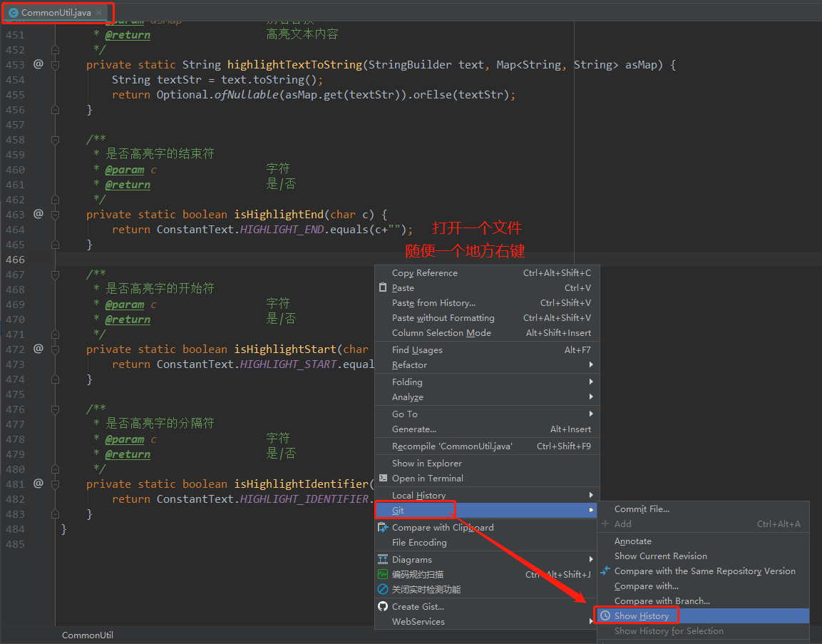The width and height of the screenshot is (822, 644).
Task: Click the clipboard Paste icon in the context menu
Action: point(383,287)
